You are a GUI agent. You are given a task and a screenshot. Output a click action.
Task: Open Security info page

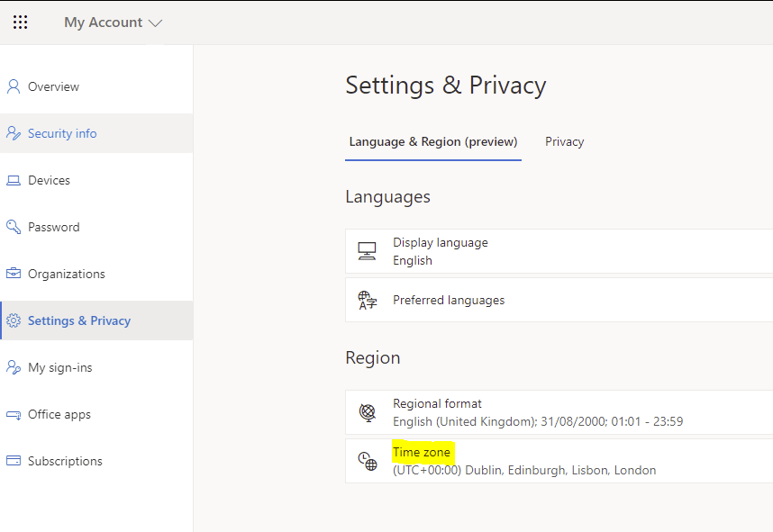coord(96,133)
